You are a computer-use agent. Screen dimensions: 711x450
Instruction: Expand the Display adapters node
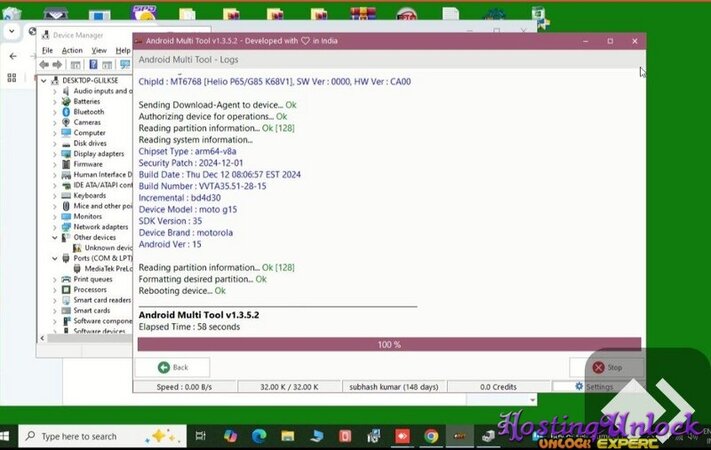[57, 154]
